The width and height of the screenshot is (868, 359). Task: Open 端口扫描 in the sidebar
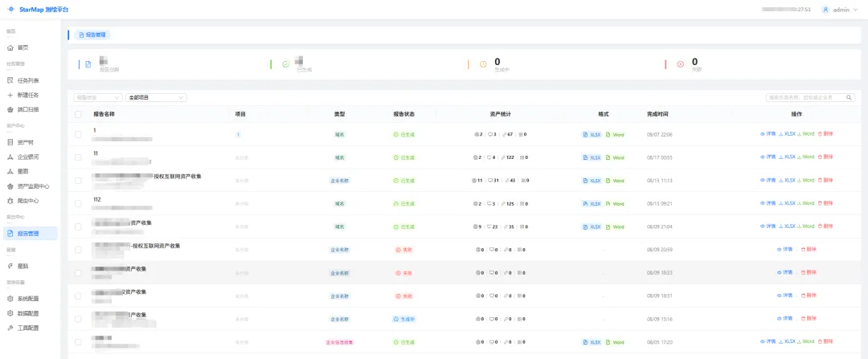(31, 109)
